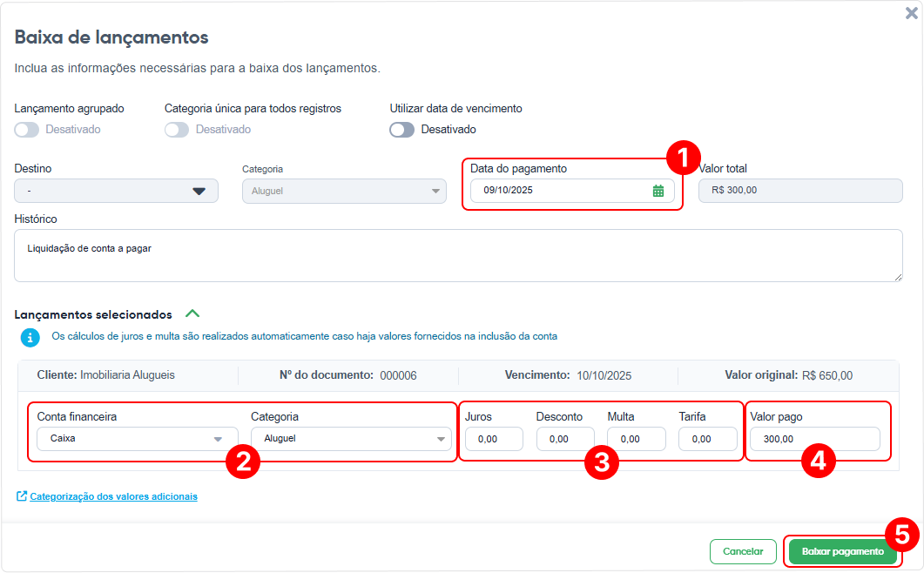This screenshot has height=573, width=924.
Task: Click the Desconto input field
Action: (x=565, y=439)
